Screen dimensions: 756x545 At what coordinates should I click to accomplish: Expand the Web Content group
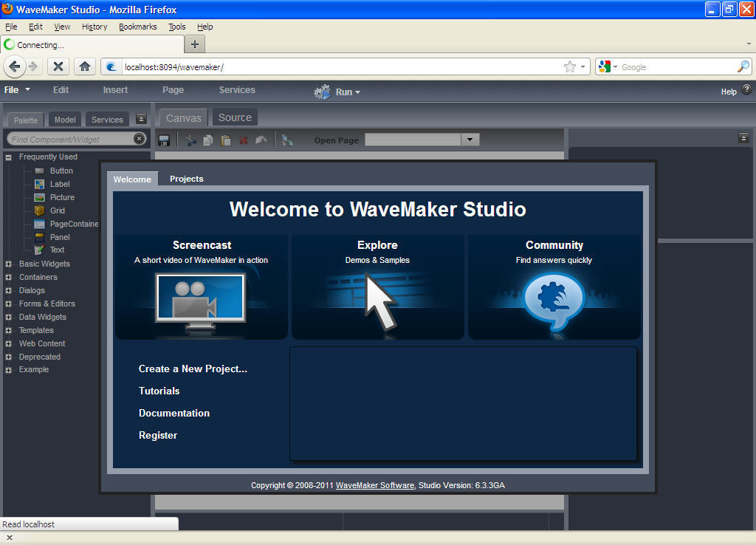[8, 344]
